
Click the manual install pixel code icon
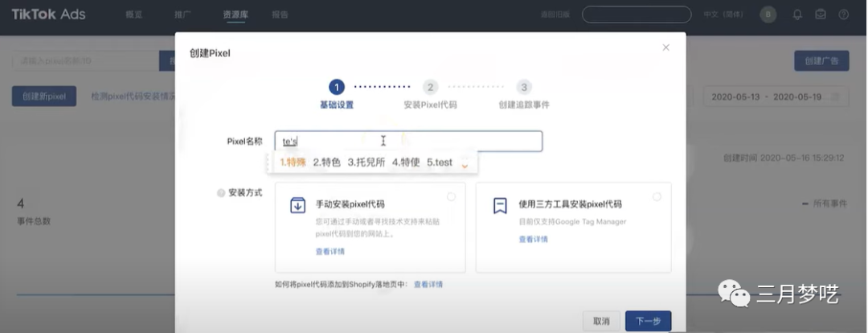(x=297, y=205)
